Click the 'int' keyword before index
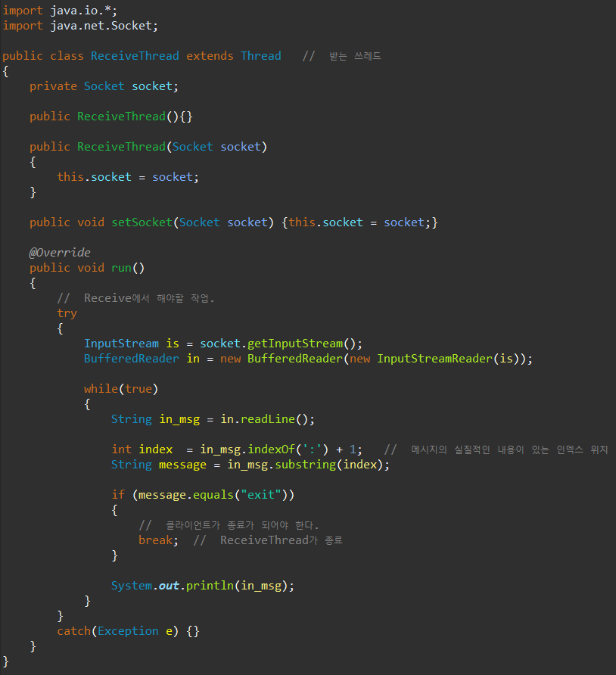This screenshot has height=675, width=616. coord(121,449)
